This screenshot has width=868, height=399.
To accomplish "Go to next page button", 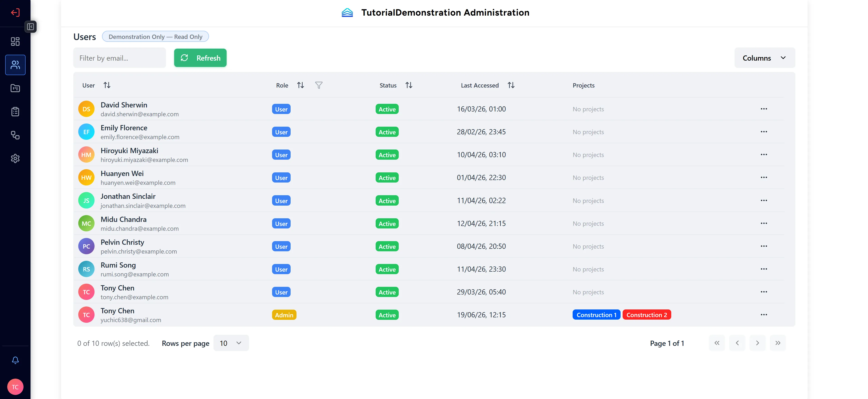I will (757, 343).
